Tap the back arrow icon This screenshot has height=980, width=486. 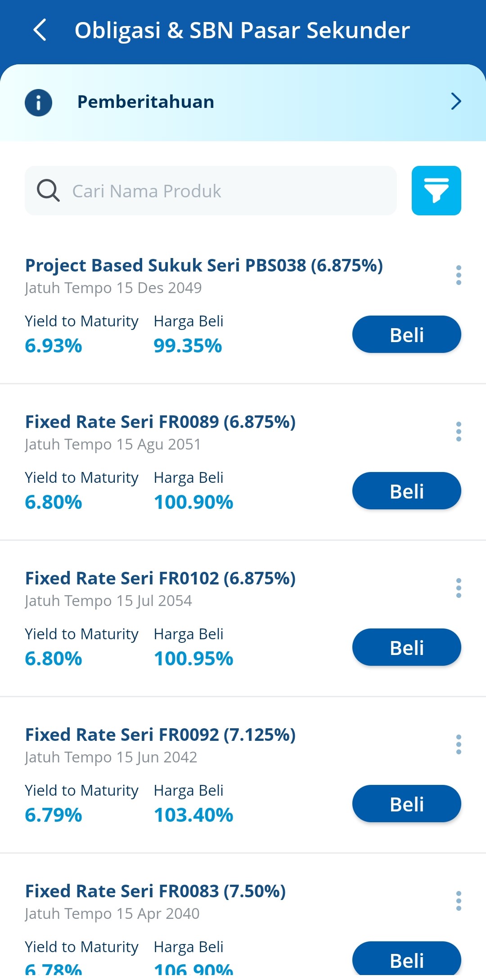pos(40,30)
